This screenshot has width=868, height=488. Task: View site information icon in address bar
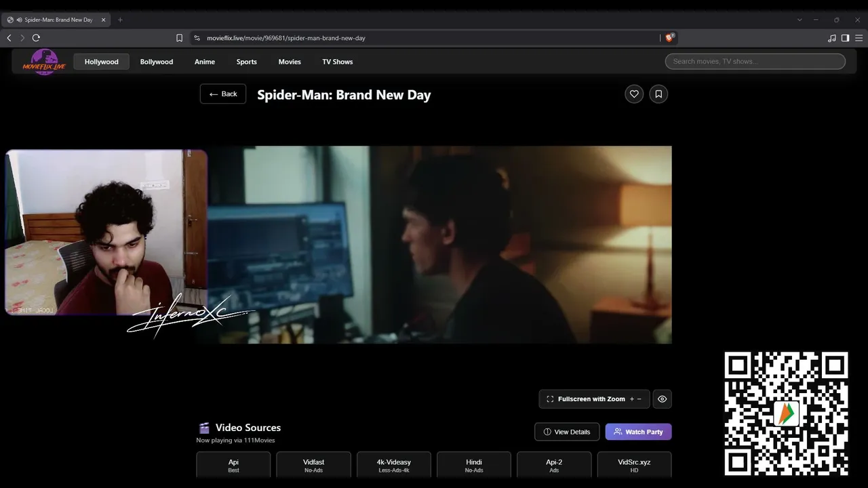(x=197, y=38)
